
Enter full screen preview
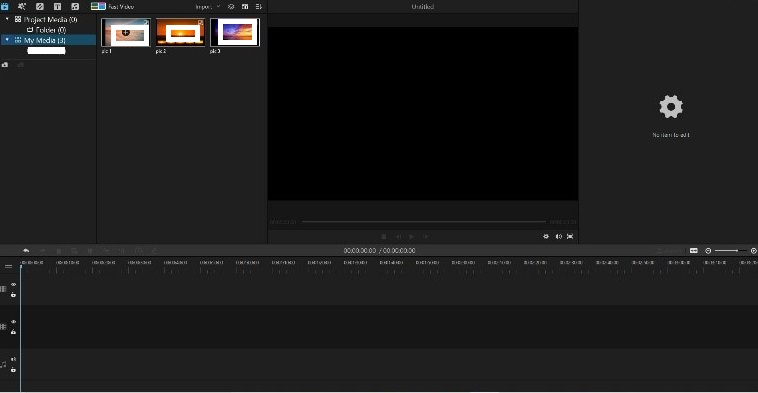[570, 236]
